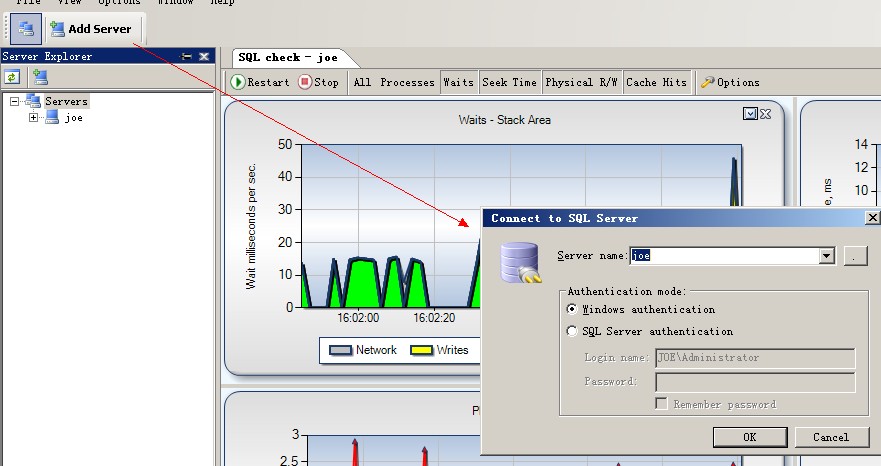Select SQL Server authentication radio button
This screenshot has height=466, width=881.
(572, 331)
